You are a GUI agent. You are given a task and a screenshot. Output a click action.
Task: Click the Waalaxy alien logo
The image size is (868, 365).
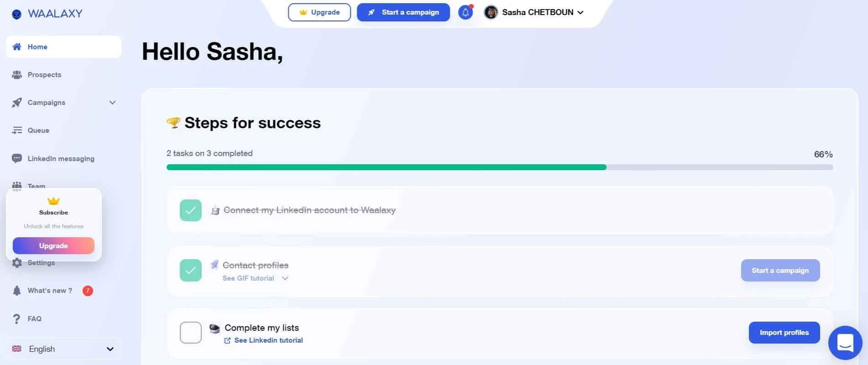[16, 14]
